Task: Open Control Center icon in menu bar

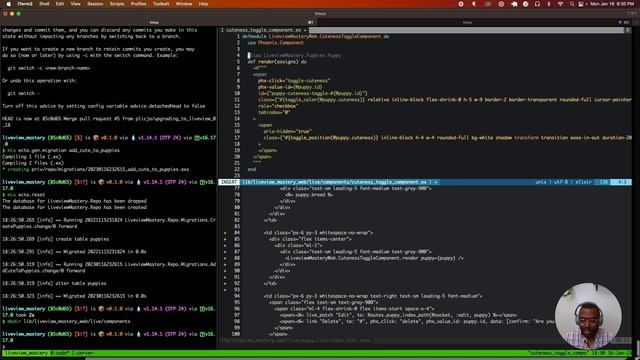Action: [x=581, y=4]
